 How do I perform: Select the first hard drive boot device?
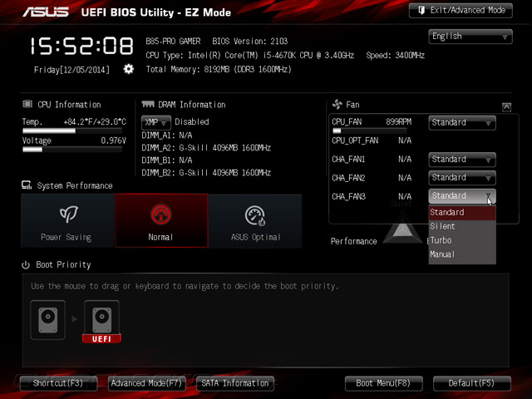point(48,319)
